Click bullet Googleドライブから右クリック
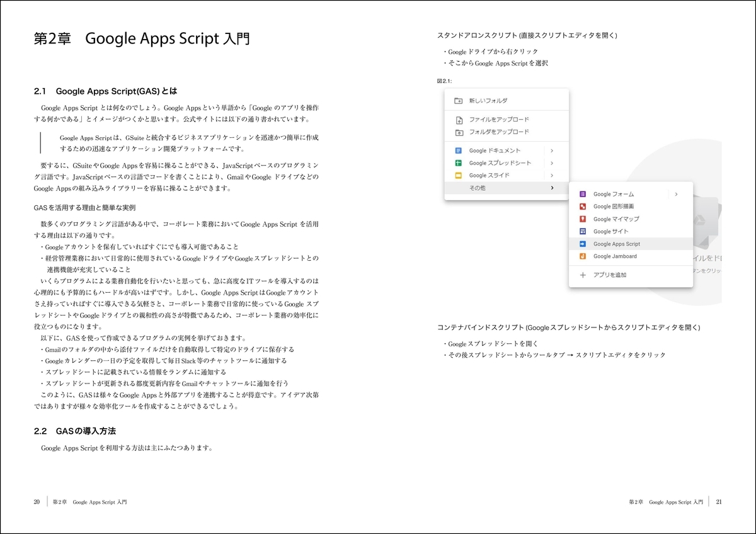The image size is (756, 534). (491, 52)
